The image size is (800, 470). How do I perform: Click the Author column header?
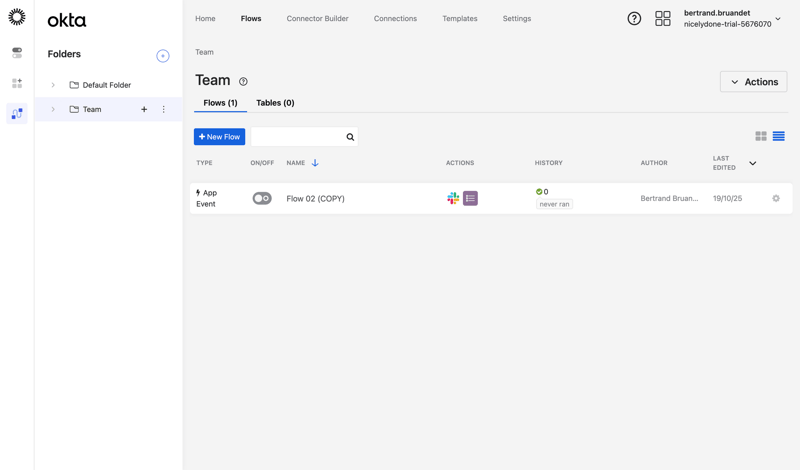pos(654,163)
